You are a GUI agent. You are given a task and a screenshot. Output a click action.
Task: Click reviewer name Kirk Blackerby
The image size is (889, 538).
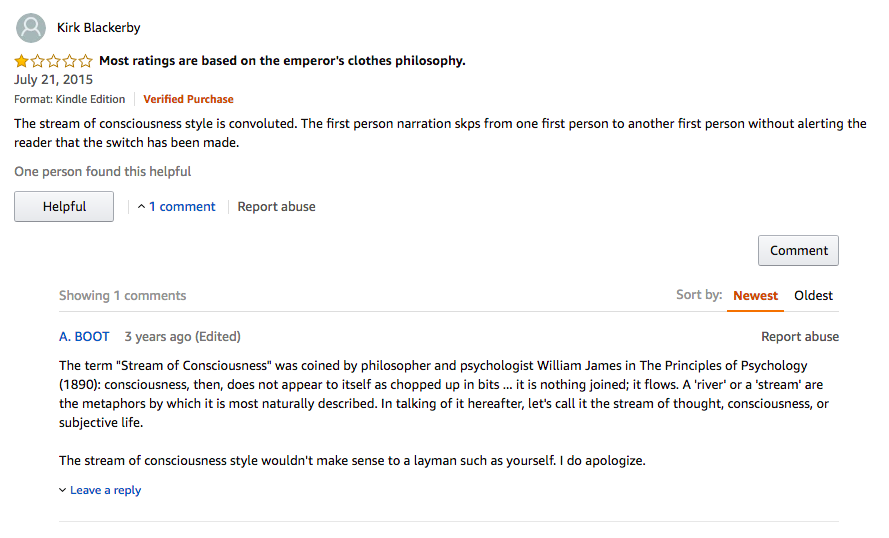[99, 28]
